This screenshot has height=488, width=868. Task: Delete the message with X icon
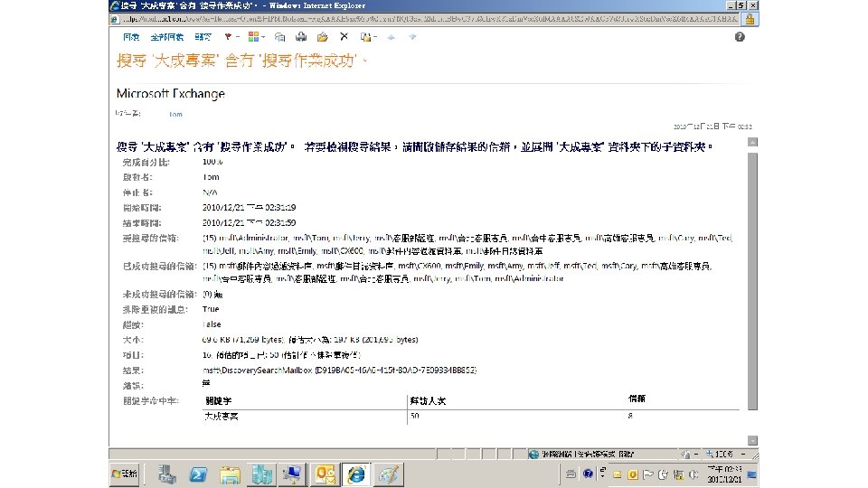pyautogui.click(x=344, y=36)
